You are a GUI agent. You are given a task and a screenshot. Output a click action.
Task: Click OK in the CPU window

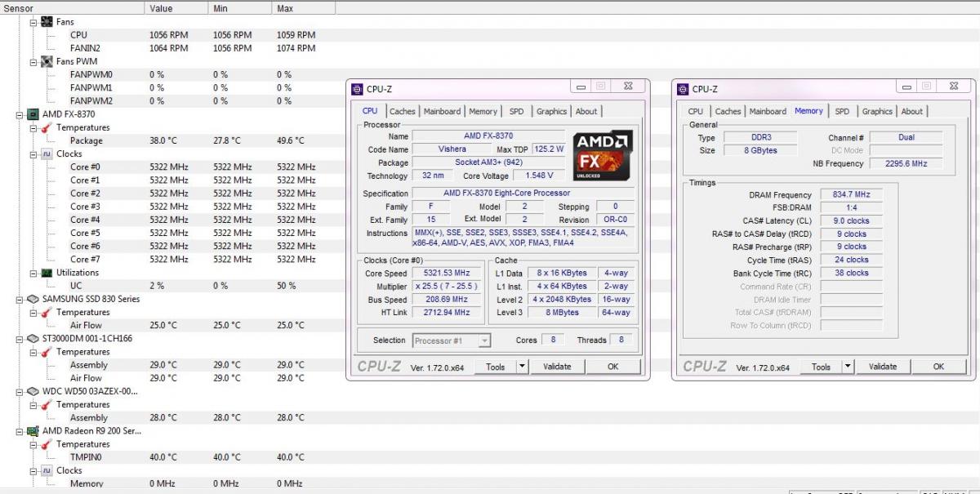tap(612, 367)
